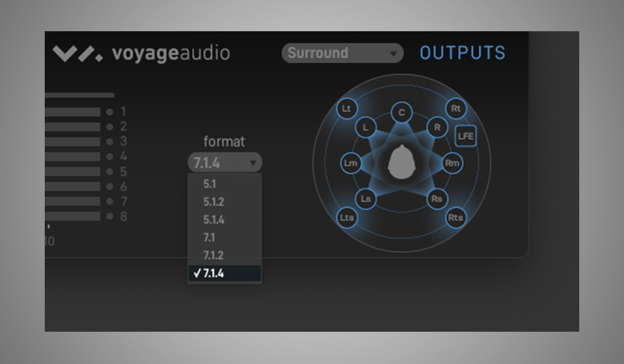Select the Rt speaker node
The image size is (624, 364).
click(x=456, y=109)
